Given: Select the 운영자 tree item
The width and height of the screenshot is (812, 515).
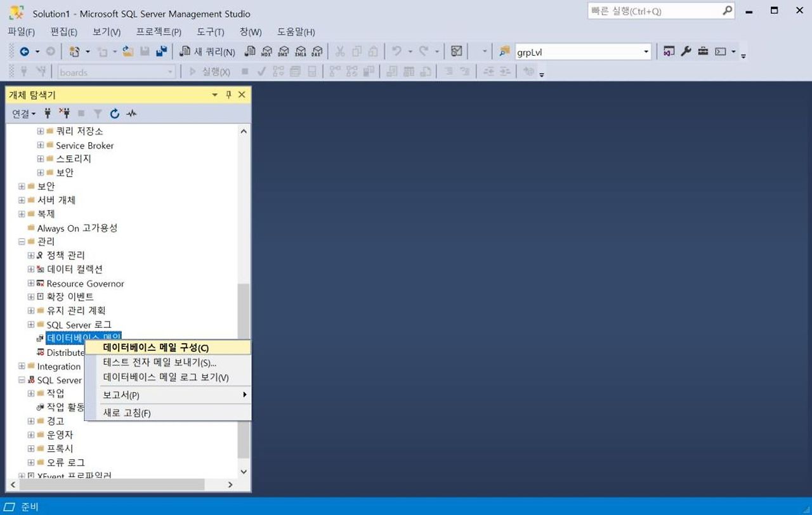Looking at the screenshot, I should (x=60, y=435).
